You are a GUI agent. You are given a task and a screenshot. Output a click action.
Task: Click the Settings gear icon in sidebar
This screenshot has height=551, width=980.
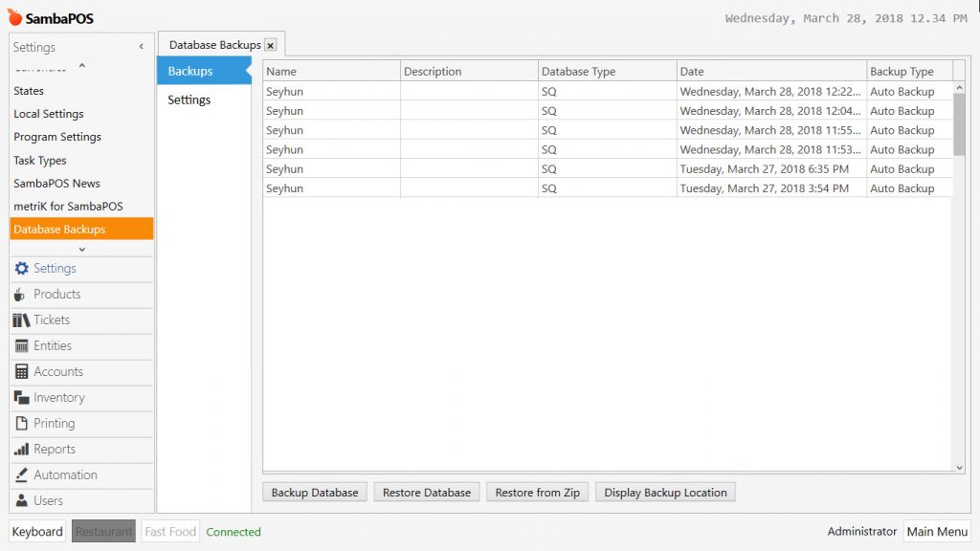[21, 268]
